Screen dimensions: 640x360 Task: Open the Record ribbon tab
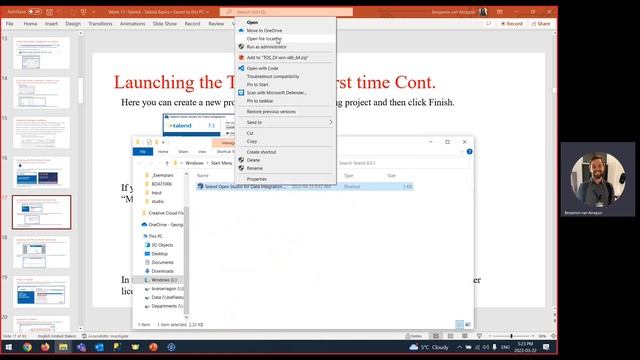tap(192, 24)
